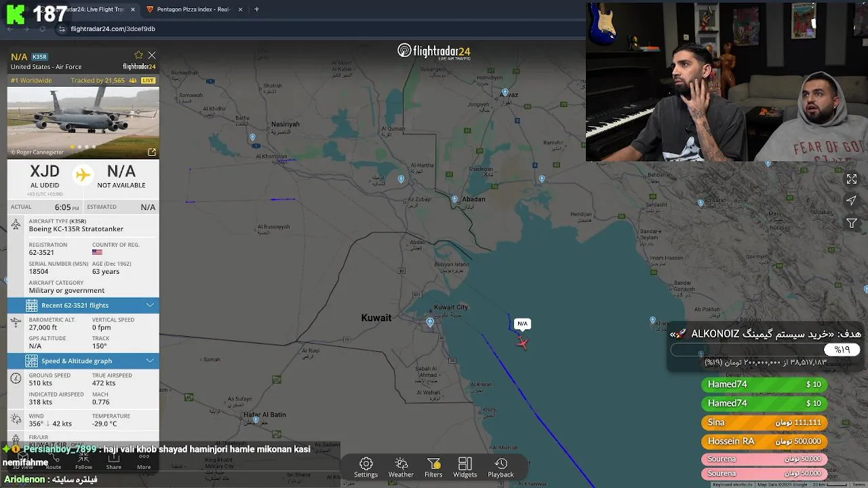The image size is (868, 488).
Task: Click the my-location arrow icon
Action: [852, 201]
